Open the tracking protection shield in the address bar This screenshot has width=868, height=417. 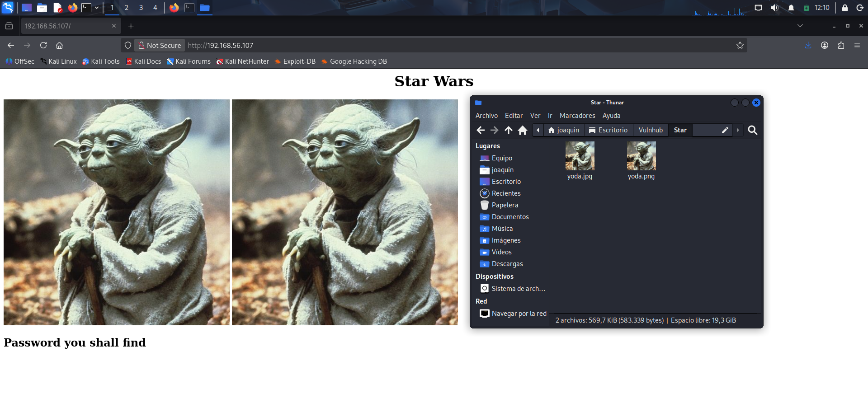pyautogui.click(x=128, y=45)
